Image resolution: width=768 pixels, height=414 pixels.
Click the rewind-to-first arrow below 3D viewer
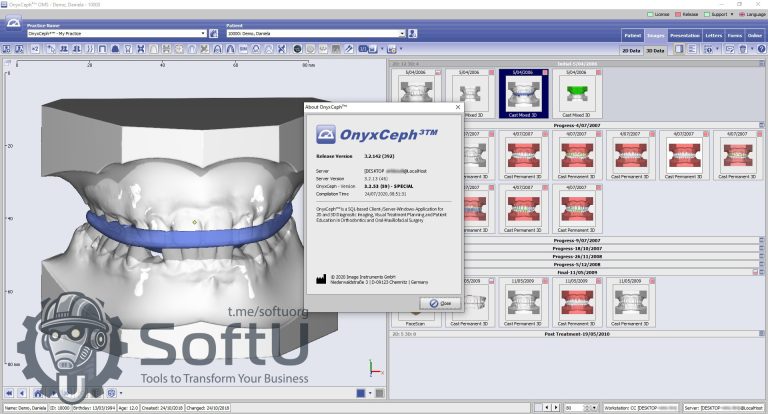pyautogui.click(x=9, y=393)
